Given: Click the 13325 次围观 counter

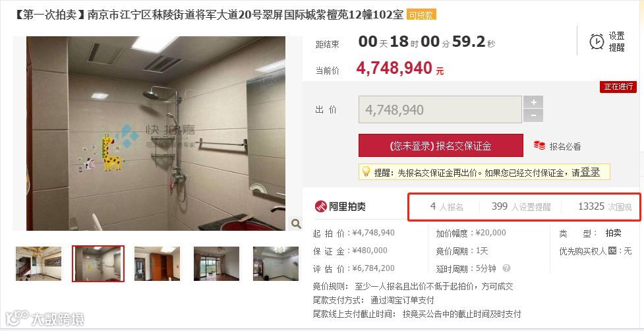Looking at the screenshot, I should tap(604, 206).
